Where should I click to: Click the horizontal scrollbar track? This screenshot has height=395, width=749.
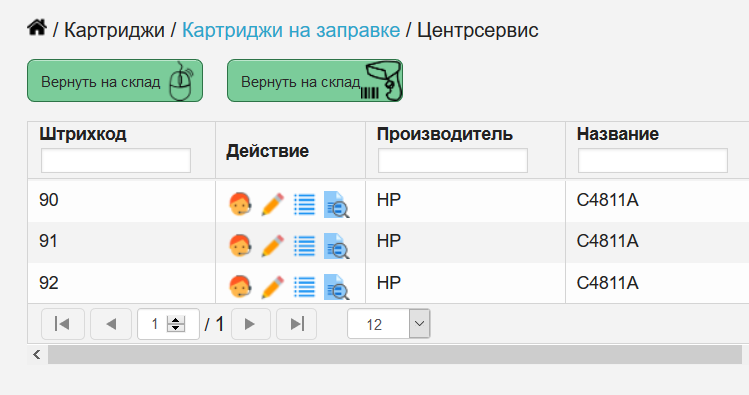(395, 354)
